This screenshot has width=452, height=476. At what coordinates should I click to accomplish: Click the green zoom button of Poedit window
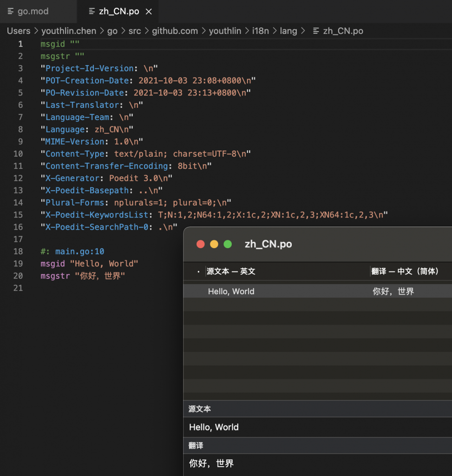[x=228, y=244]
